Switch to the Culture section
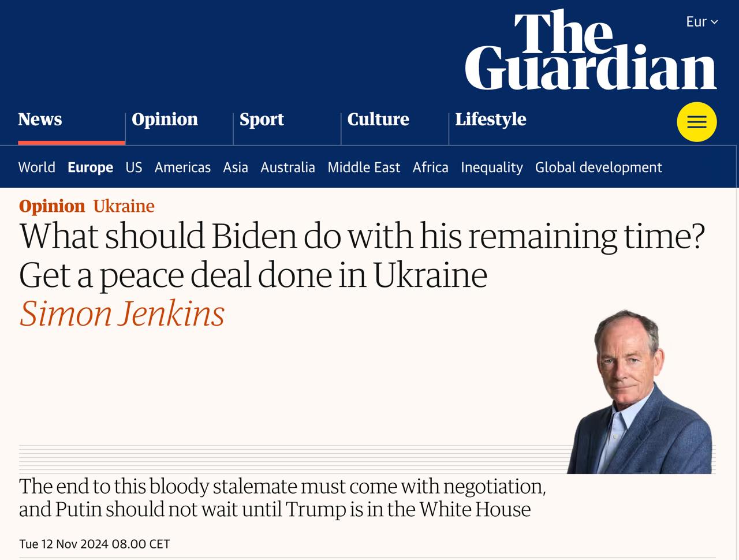 (x=378, y=120)
